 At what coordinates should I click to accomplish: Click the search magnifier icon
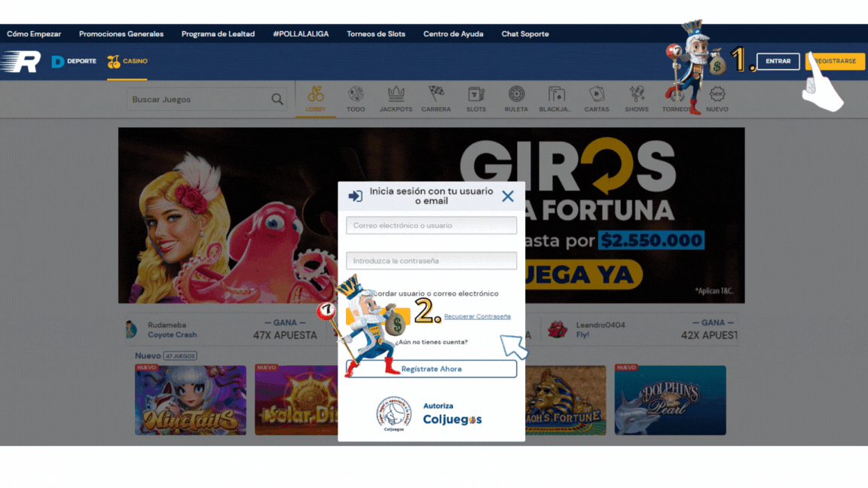[x=277, y=99]
